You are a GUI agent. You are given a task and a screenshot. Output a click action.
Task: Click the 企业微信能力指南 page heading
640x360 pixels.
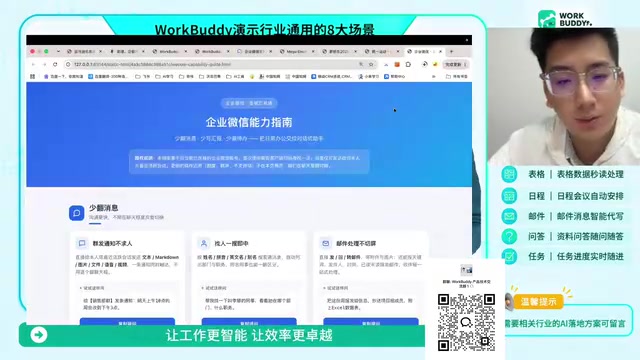coord(249,122)
